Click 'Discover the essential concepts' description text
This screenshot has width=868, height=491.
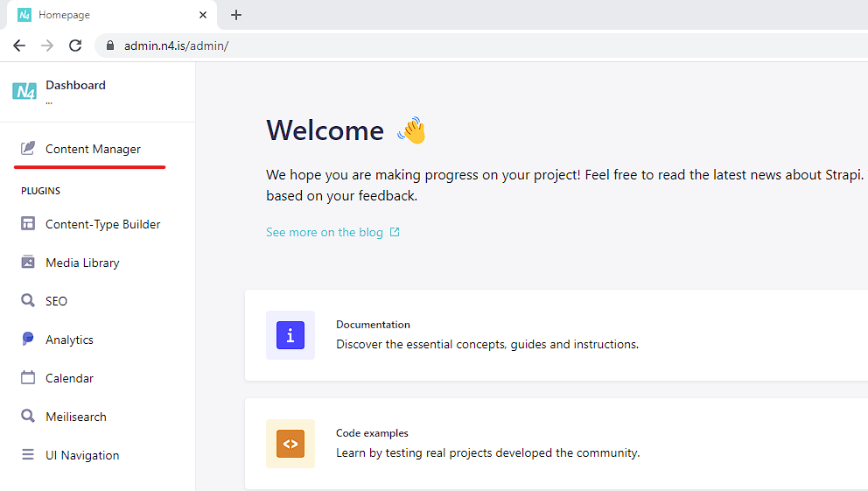tap(487, 344)
